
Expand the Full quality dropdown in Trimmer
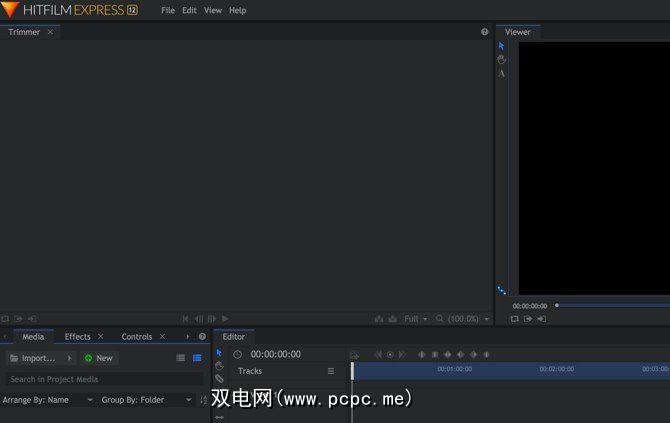pyautogui.click(x=415, y=319)
